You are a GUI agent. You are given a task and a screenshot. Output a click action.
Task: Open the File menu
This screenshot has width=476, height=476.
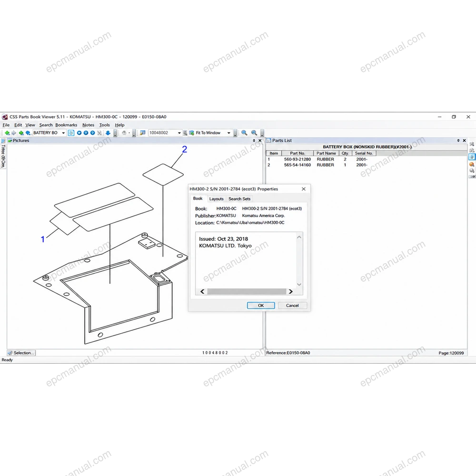(x=6, y=125)
